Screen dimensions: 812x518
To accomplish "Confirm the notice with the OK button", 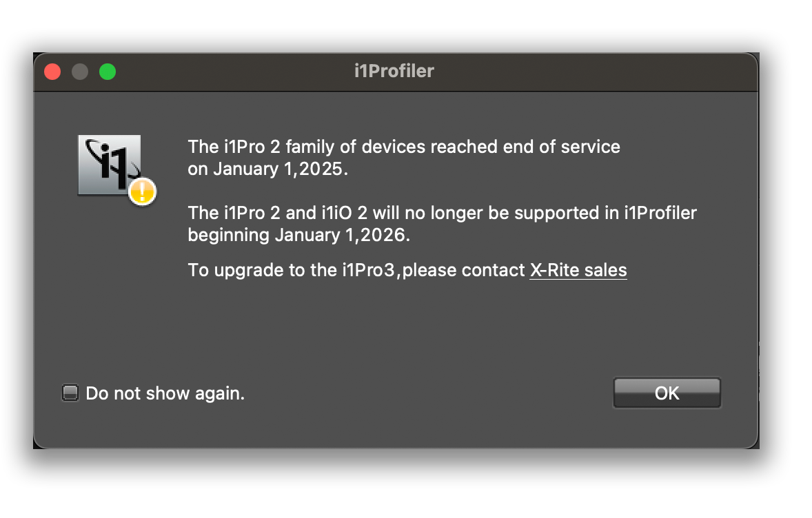I will coord(667,393).
